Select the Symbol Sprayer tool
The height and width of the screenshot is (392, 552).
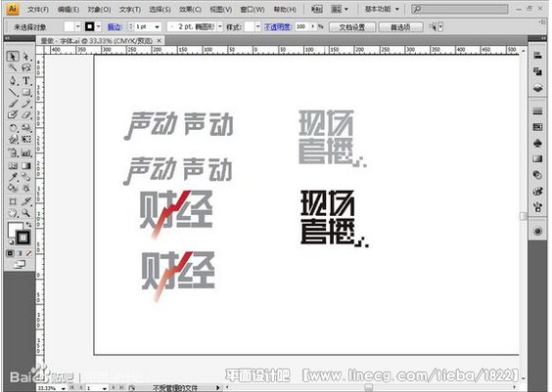[13, 152]
